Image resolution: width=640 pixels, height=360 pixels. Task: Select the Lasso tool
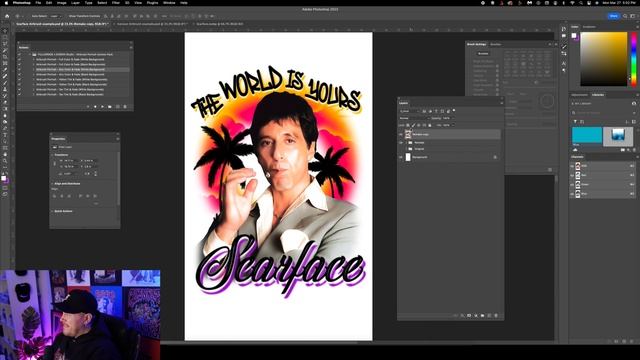point(5,44)
